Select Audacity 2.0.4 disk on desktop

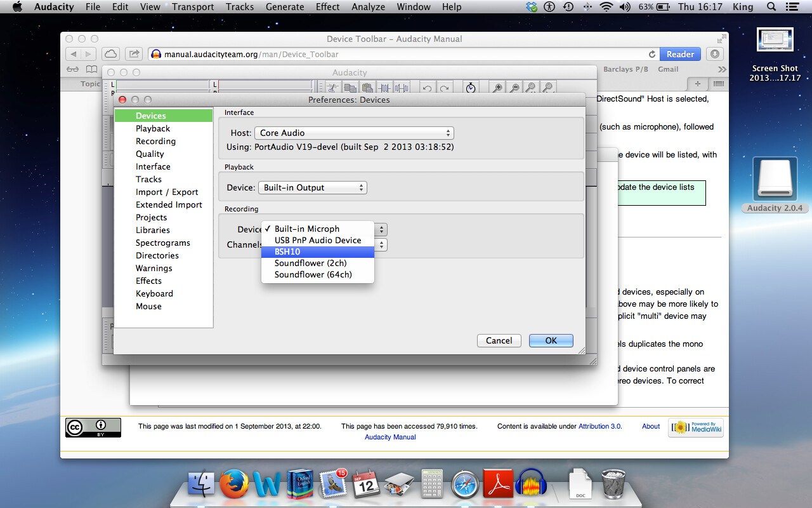pos(775,185)
